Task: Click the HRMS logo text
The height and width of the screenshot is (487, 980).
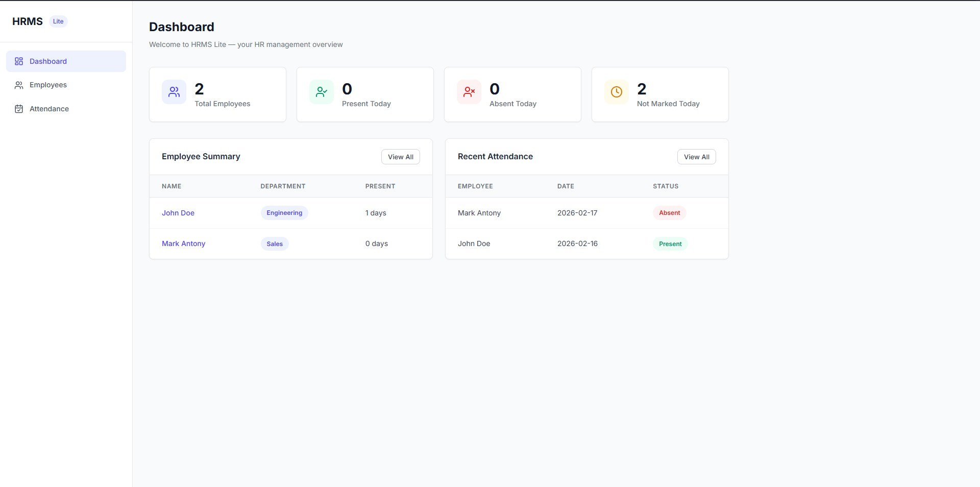Action: (x=28, y=21)
